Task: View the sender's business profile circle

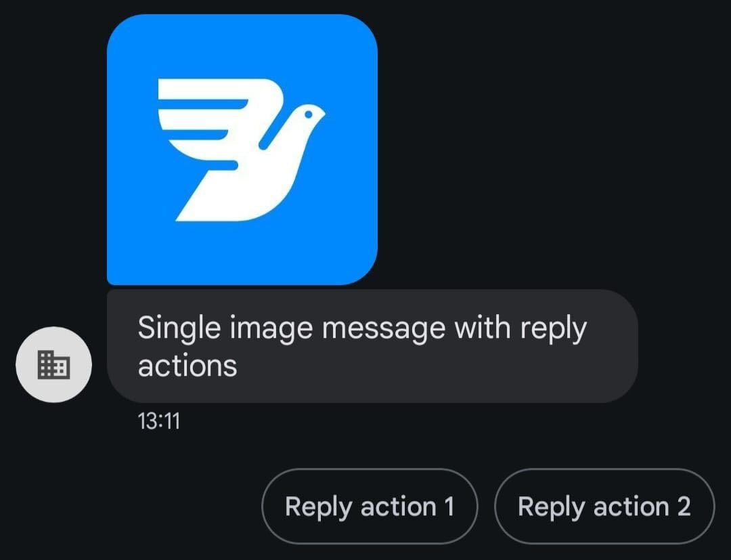Action: tap(53, 364)
